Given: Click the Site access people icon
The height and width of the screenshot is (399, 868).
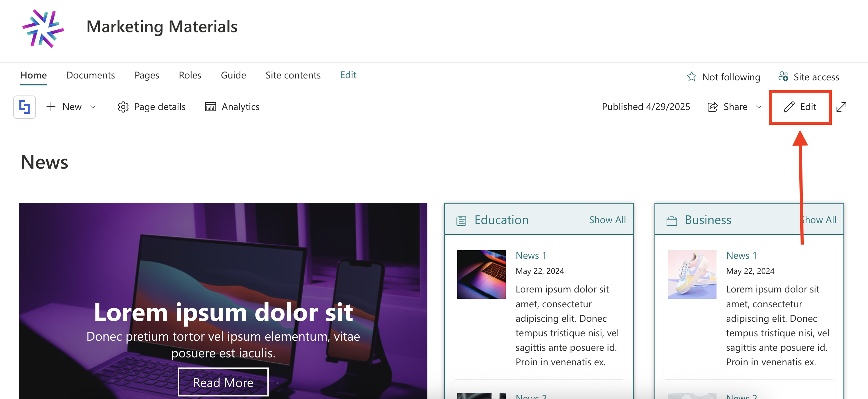Looking at the screenshot, I should [x=783, y=77].
